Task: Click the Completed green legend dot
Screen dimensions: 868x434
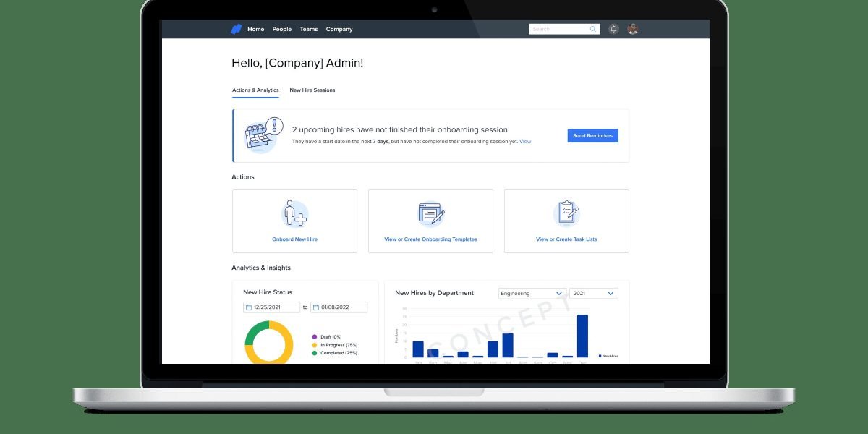Action: click(315, 353)
